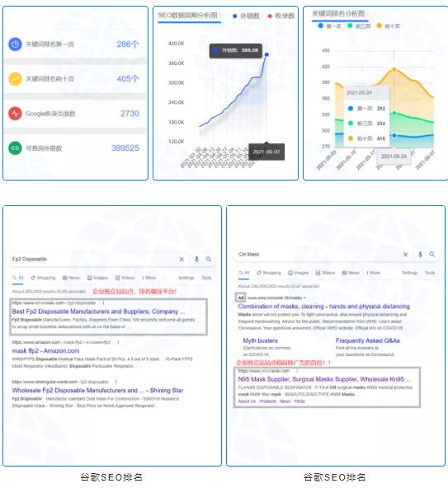Click the green link icon beside 389525
This screenshot has width=448, height=488.
(15, 148)
